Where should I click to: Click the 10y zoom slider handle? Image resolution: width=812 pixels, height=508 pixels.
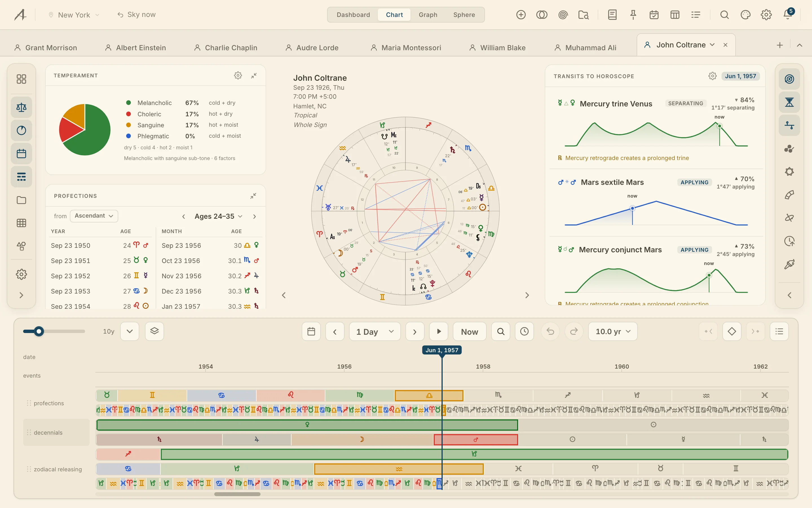tap(39, 331)
